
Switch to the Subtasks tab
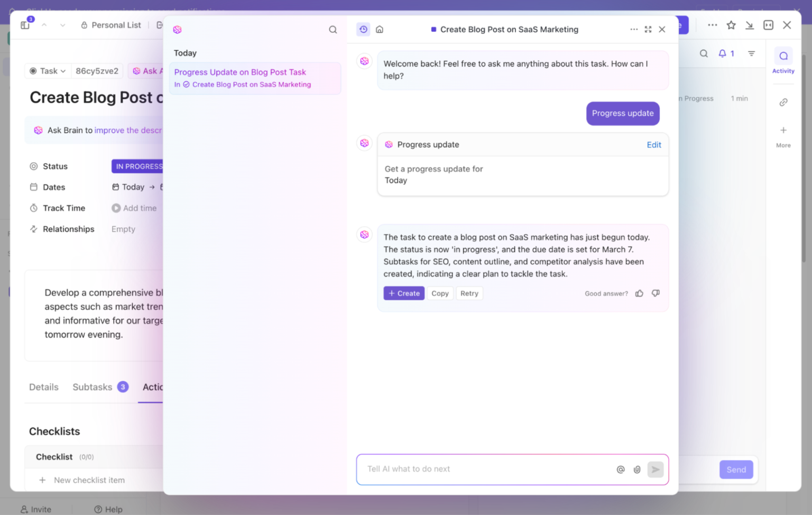click(x=93, y=387)
